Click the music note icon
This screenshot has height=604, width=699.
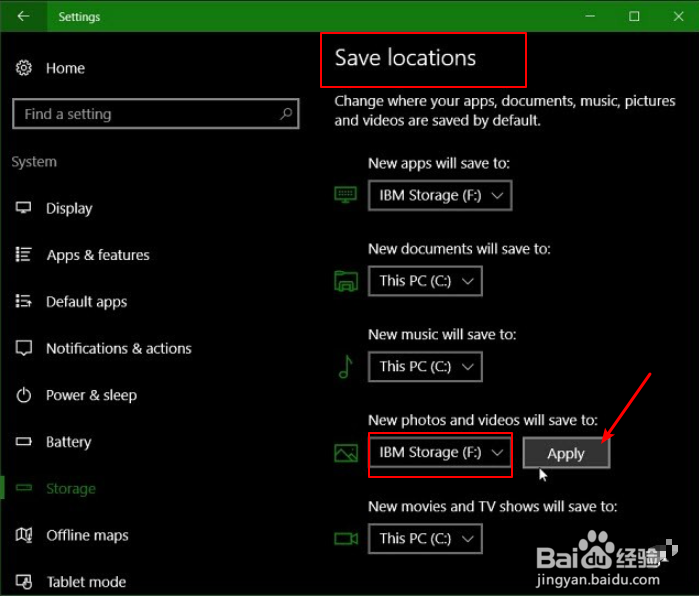pyautogui.click(x=345, y=366)
